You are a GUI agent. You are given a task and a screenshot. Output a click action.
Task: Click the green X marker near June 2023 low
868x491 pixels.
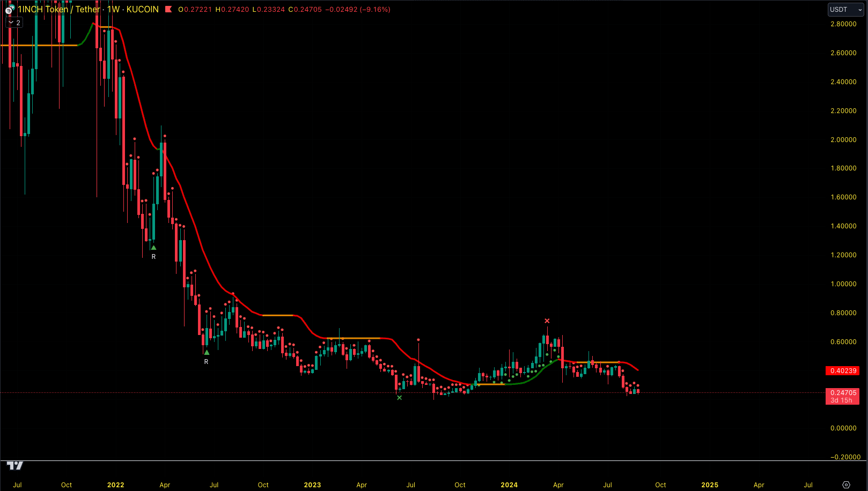(399, 398)
